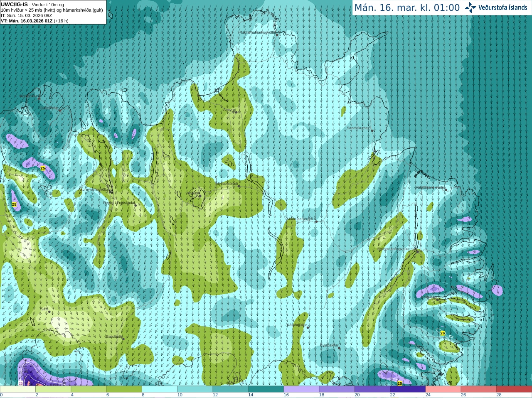
Task: Click the 0–2 m/s pale legend swatch
Action: (x=17, y=389)
